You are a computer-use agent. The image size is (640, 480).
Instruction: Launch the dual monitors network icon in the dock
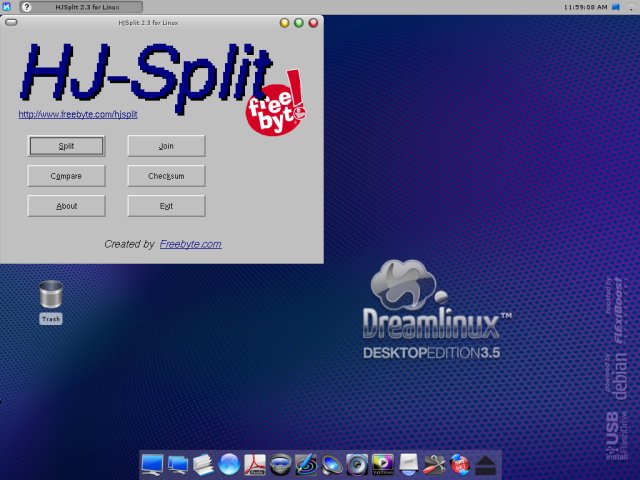click(x=178, y=464)
